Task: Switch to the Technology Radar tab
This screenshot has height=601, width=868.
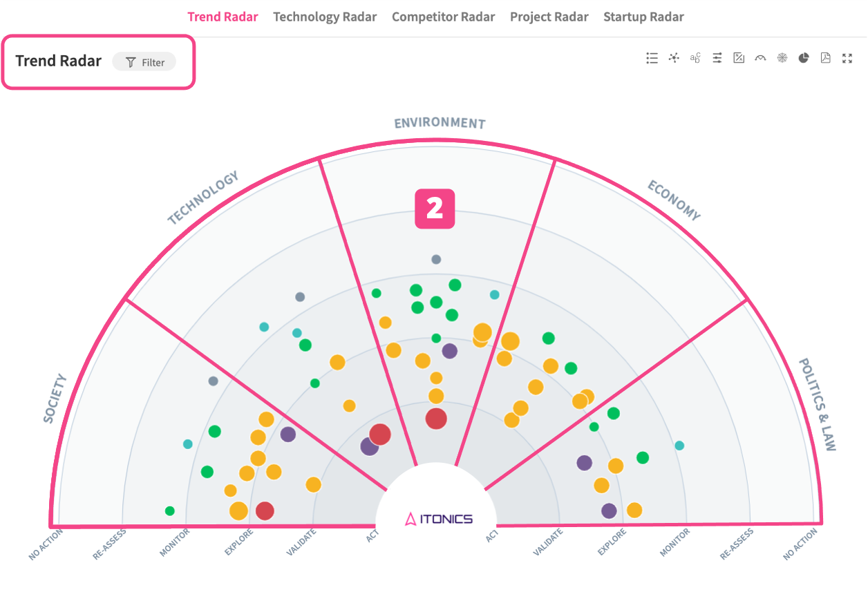Action: point(325,17)
